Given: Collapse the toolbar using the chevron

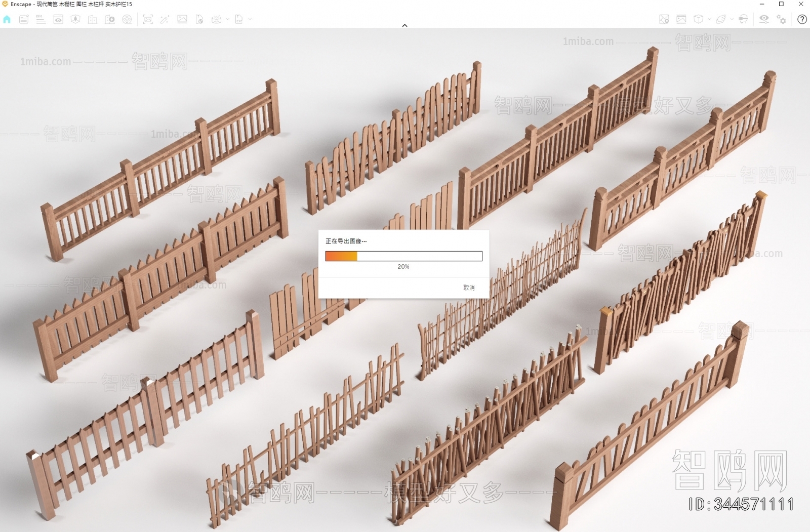Looking at the screenshot, I should (x=404, y=25).
